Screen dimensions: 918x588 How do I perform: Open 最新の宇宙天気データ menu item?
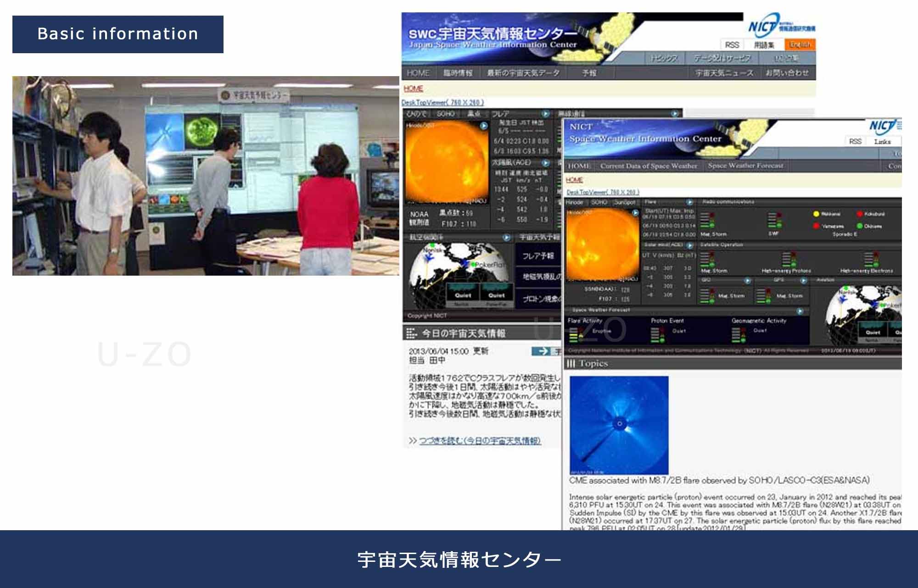click(523, 73)
